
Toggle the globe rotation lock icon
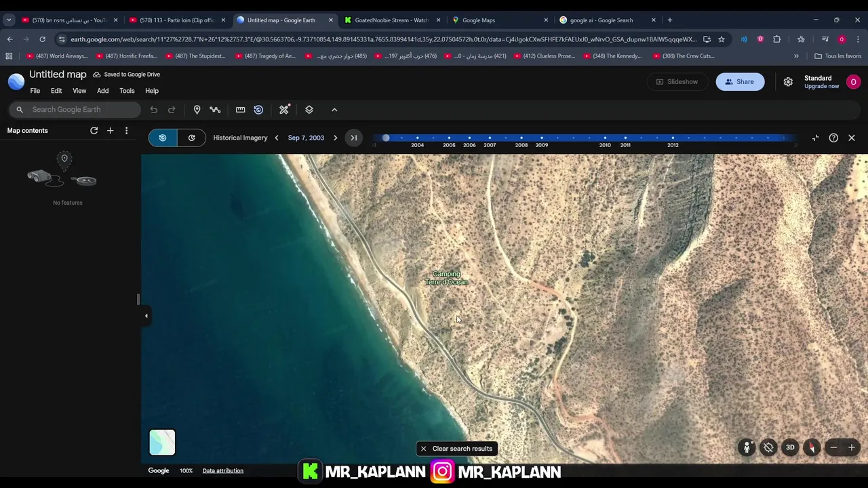coord(768,448)
